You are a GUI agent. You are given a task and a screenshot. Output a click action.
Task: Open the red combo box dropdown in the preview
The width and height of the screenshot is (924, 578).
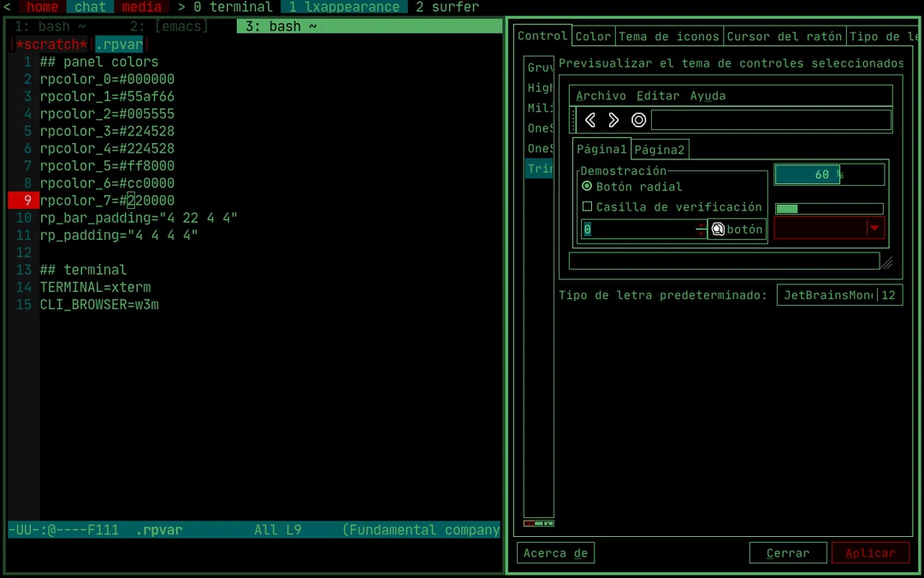click(x=875, y=229)
